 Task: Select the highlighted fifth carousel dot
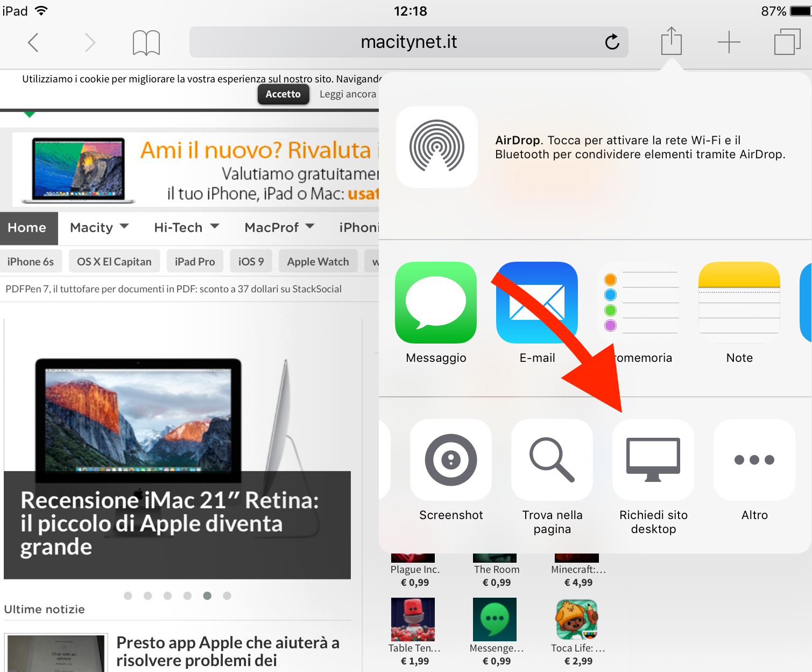(x=207, y=596)
